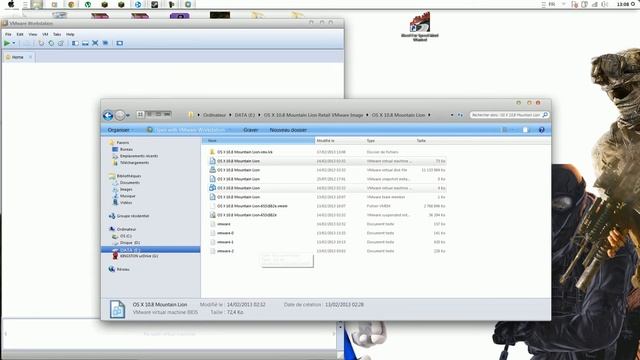Screen dimensions: 640x360
Task: Click the Take Snapshot clock icon in VMware toolbar
Action: 42,43
